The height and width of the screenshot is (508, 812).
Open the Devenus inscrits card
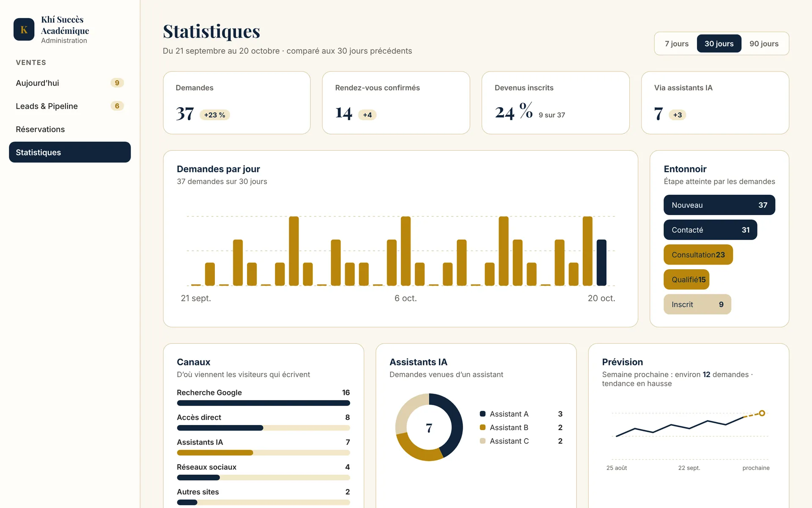click(555, 103)
